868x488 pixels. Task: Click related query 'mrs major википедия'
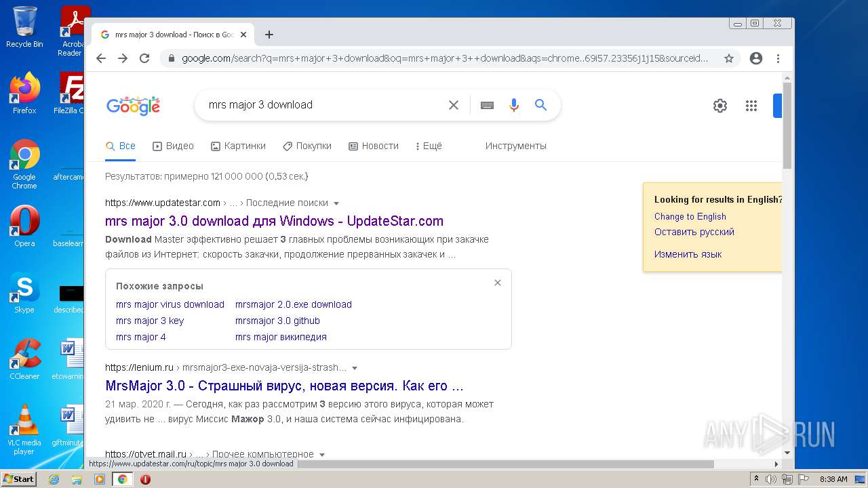pos(281,337)
